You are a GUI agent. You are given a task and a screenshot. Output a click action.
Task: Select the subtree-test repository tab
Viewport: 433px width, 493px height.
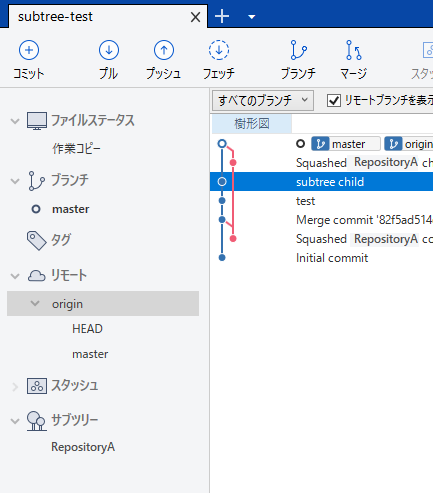55,17
